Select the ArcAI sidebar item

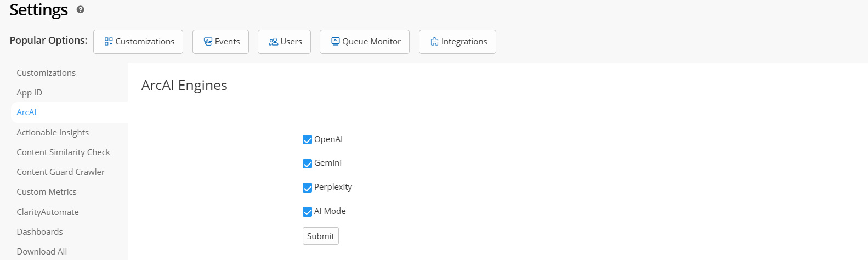coord(26,112)
